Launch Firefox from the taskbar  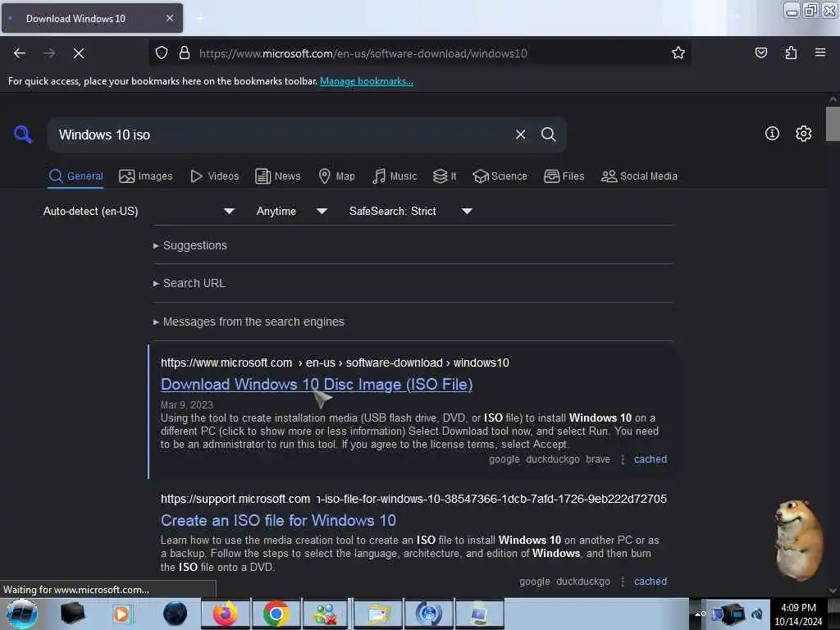tap(225, 614)
